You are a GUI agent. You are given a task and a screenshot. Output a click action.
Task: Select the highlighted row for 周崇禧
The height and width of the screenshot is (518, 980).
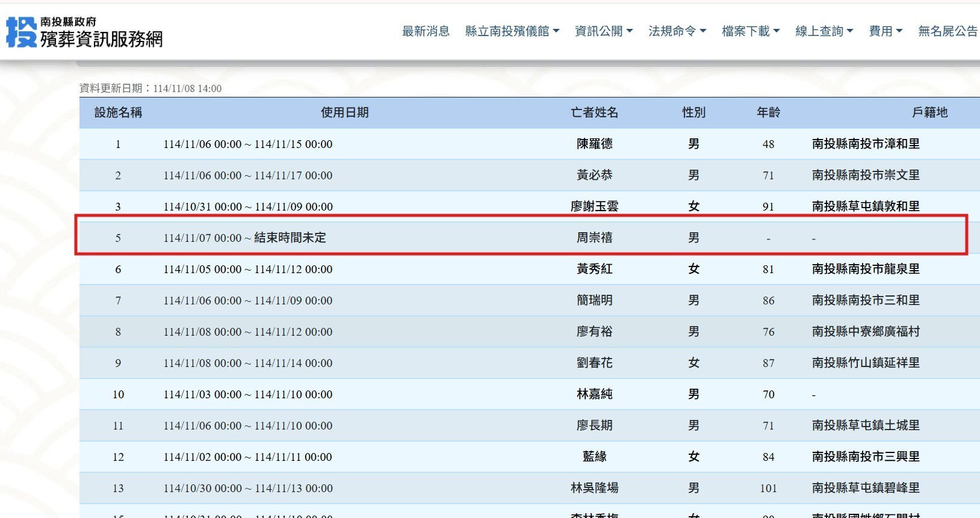point(520,238)
